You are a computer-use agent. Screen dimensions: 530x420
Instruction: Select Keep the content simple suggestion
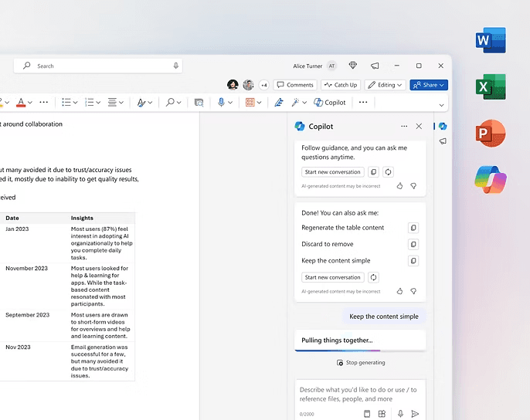(x=335, y=260)
